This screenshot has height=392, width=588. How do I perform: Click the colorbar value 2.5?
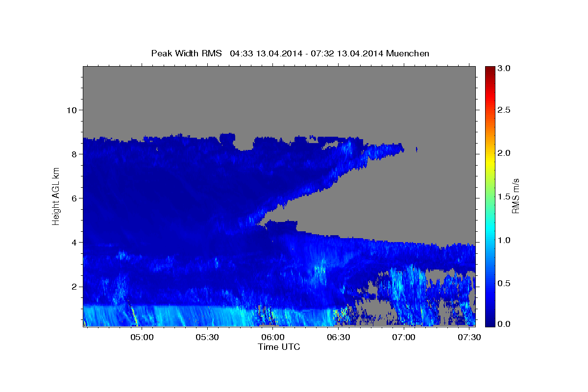click(x=504, y=110)
